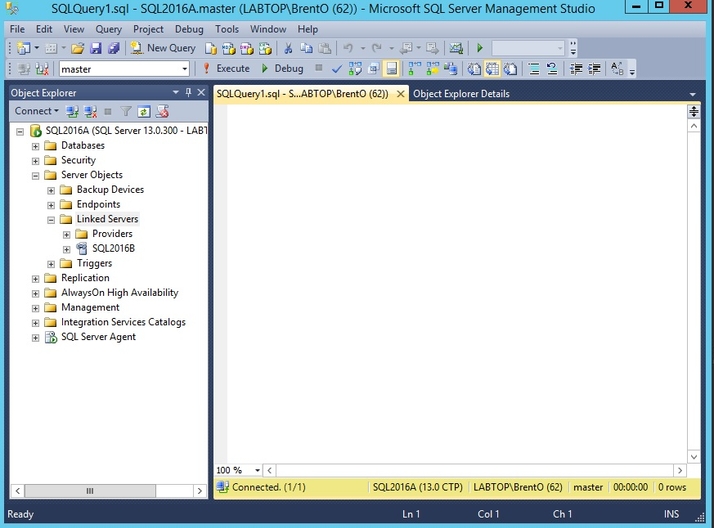This screenshot has width=714, height=528.
Task: Expand the Databases tree node
Action: pyautogui.click(x=36, y=146)
